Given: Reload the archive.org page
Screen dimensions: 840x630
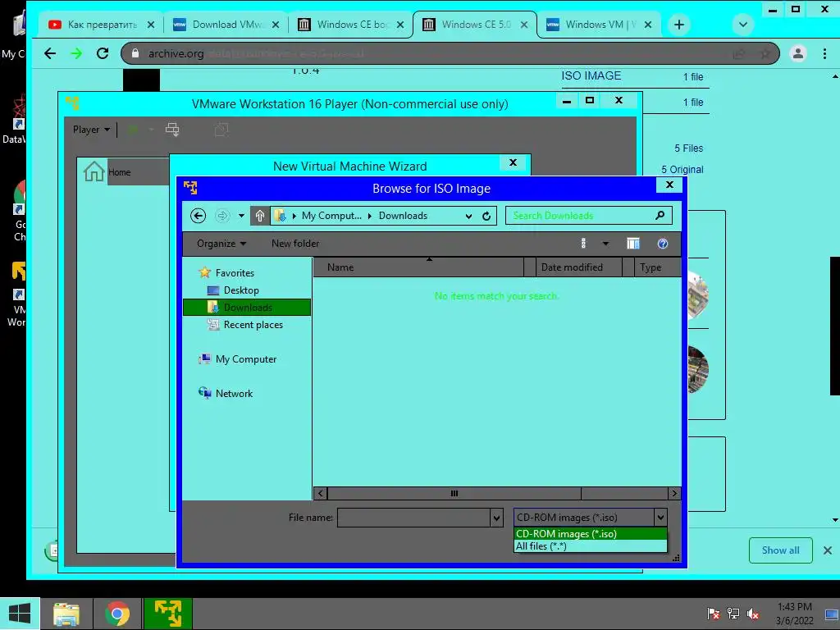Looking at the screenshot, I should click(x=103, y=53).
